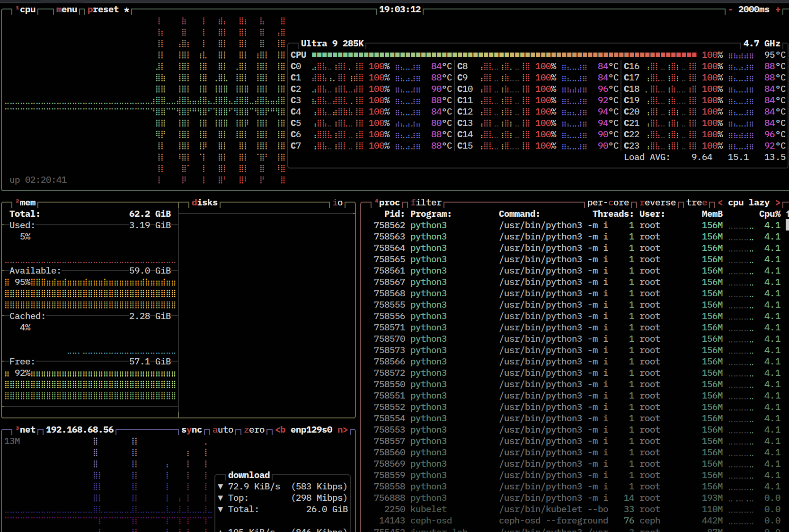Increase the 2000ms update interval with plus

click(x=778, y=9)
